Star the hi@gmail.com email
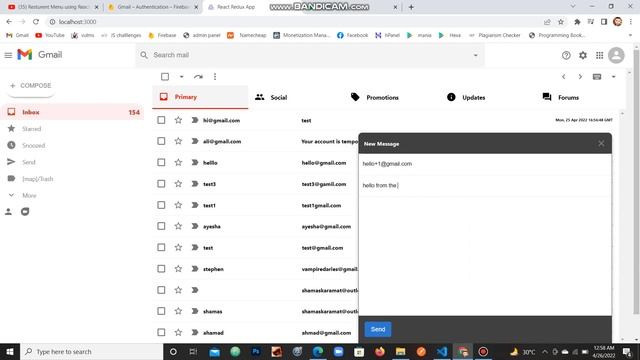Screen dimensions: 640x360 pos(178,120)
